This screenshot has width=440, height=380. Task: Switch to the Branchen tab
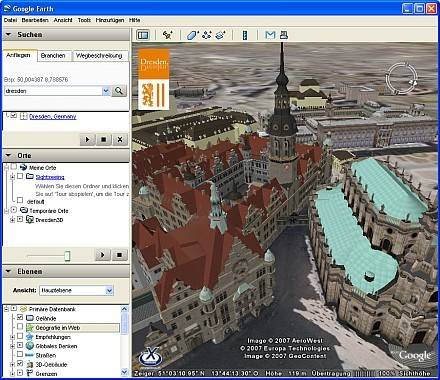tap(53, 56)
